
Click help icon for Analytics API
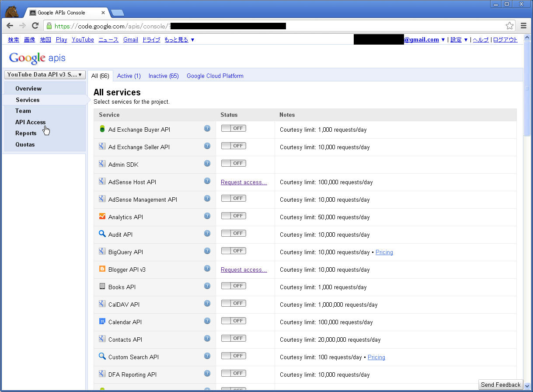tap(207, 216)
